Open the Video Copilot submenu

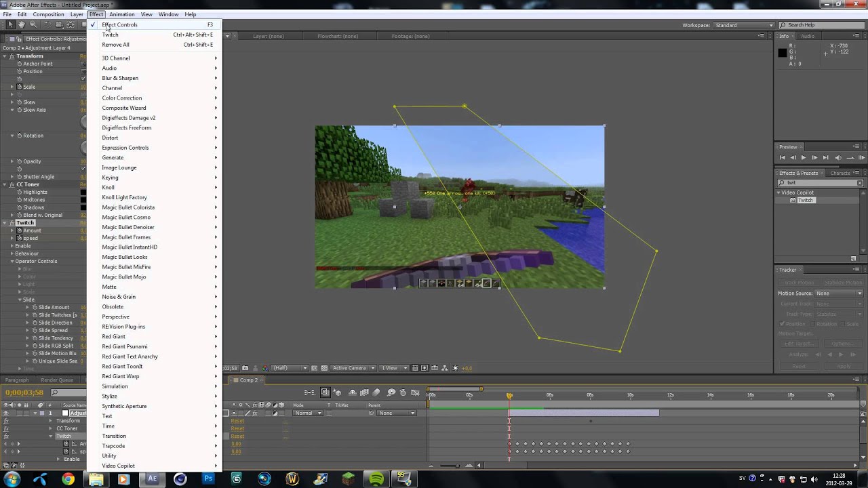coord(156,466)
